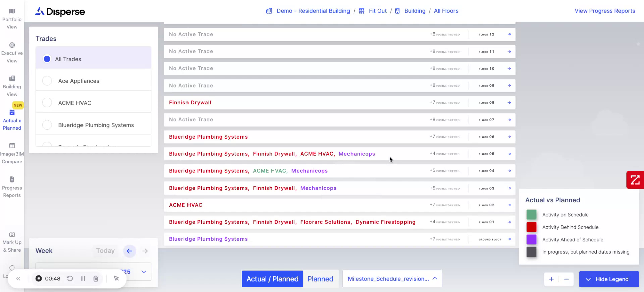Click Blueridge Plumbing Systems on Floor 06
This screenshot has height=292, width=644.
point(208,137)
